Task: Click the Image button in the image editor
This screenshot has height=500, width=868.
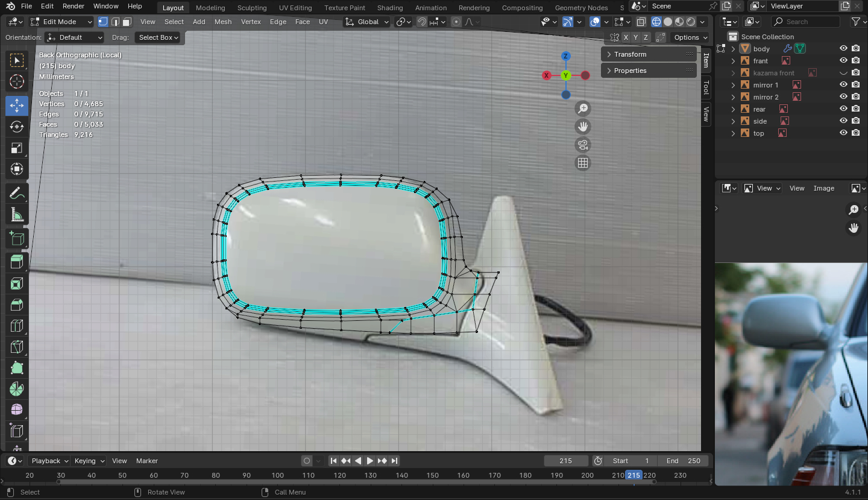Action: [x=824, y=188]
